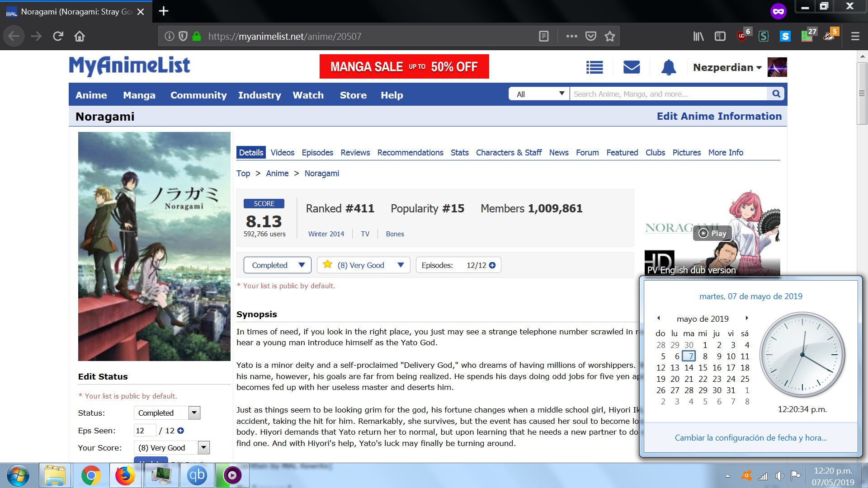Click the plus icon next to Eps Seen
The image size is (868, 488).
click(x=181, y=431)
